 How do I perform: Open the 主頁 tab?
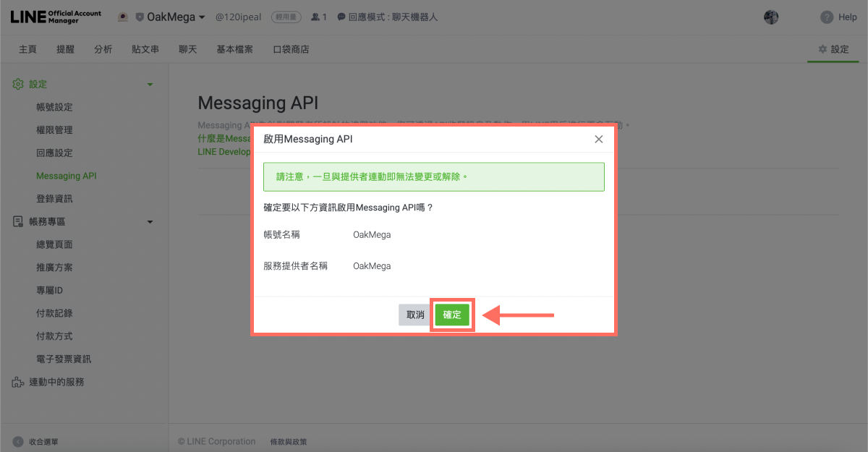[27, 49]
